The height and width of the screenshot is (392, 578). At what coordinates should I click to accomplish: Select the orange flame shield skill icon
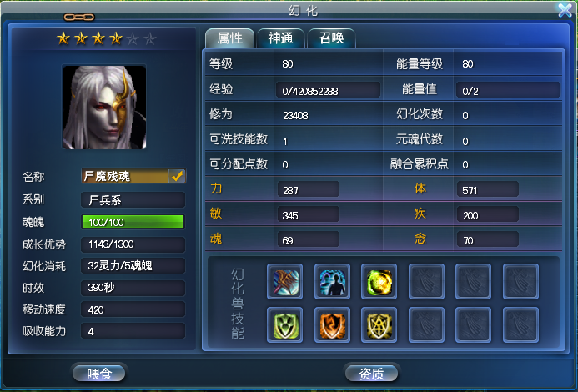332,325
